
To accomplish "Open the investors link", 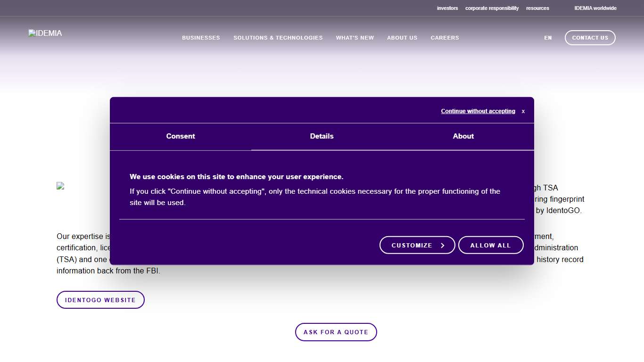I will (x=447, y=8).
